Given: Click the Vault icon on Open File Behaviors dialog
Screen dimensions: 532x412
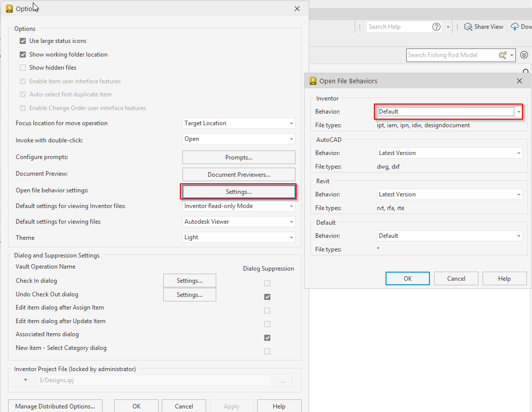Looking at the screenshot, I should (x=313, y=81).
